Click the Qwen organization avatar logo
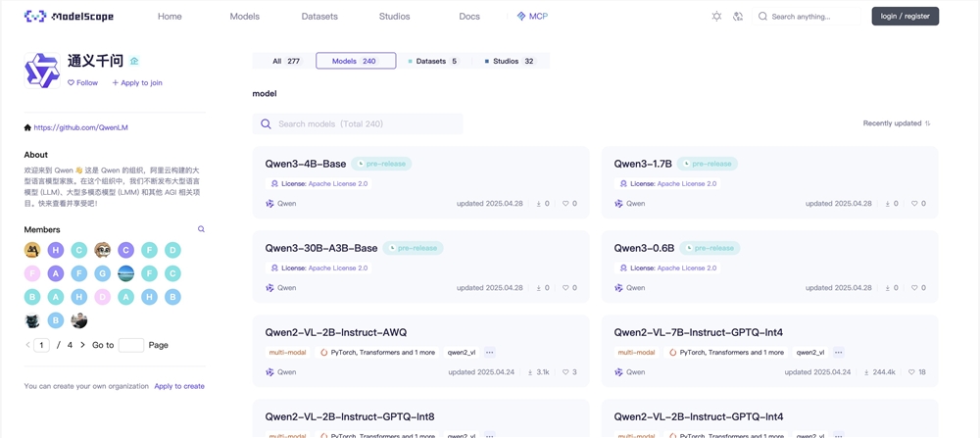The height and width of the screenshot is (438, 980). [x=42, y=71]
